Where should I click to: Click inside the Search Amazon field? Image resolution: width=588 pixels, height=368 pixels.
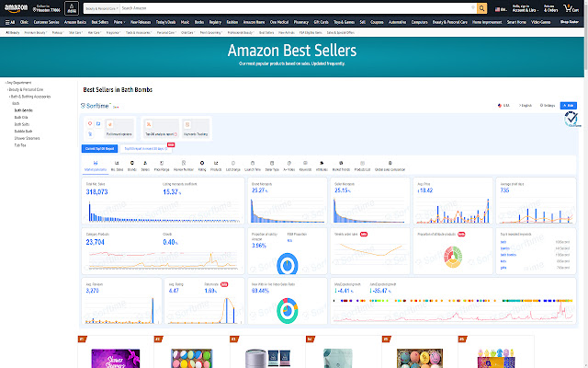(296, 8)
